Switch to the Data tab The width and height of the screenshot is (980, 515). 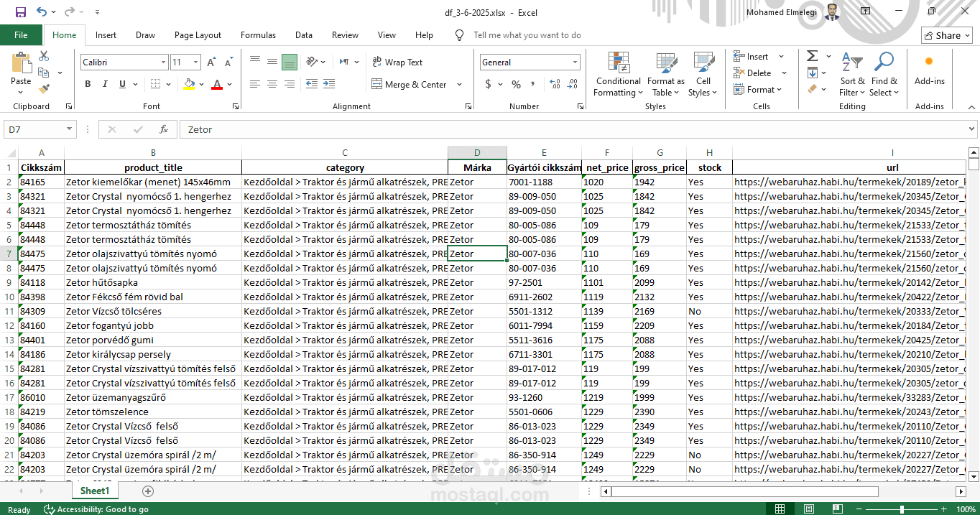coord(303,35)
